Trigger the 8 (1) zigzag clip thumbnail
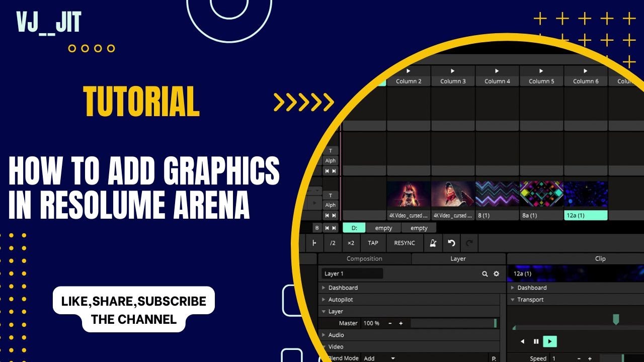This screenshot has width=644, height=362. 497,194
